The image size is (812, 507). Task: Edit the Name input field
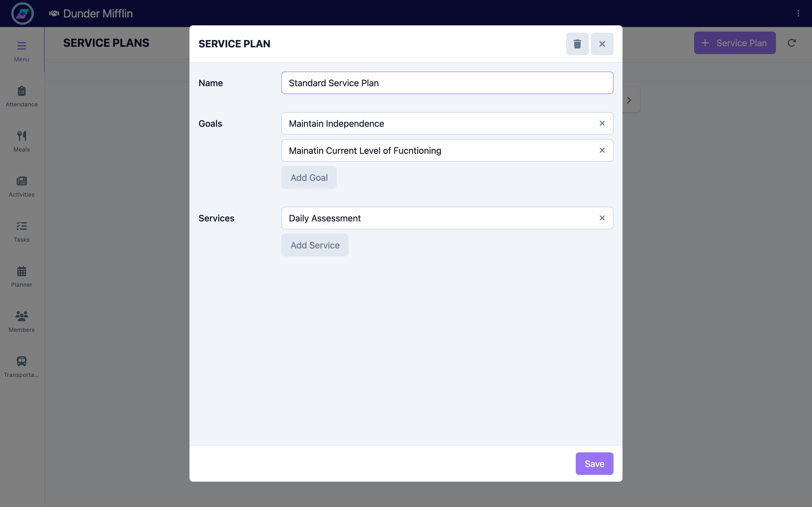click(447, 83)
